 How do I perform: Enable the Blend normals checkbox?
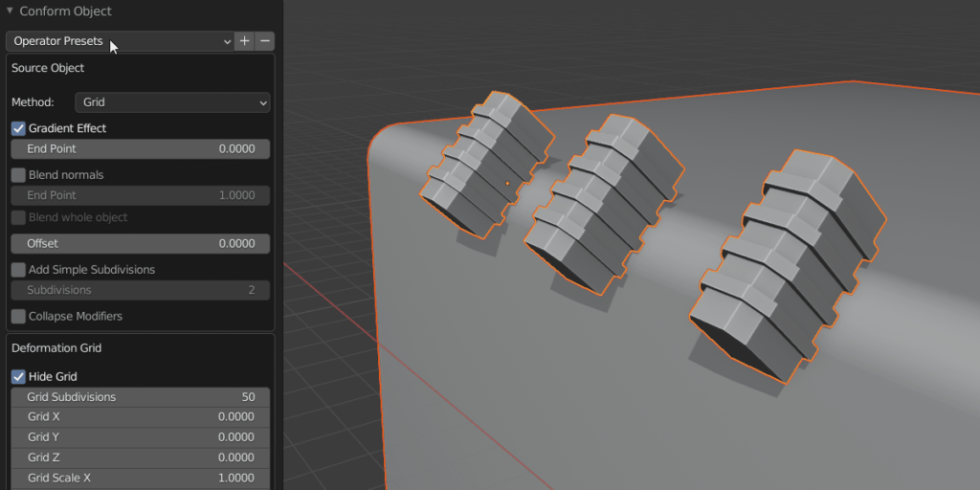pyautogui.click(x=18, y=175)
